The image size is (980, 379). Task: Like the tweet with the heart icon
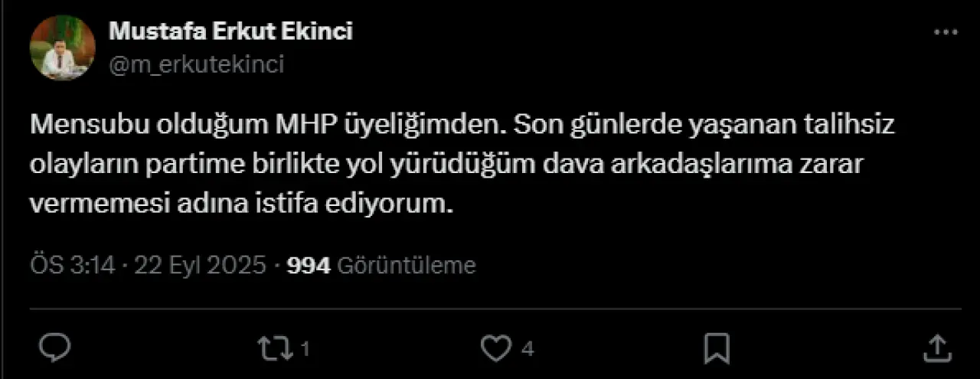point(495,348)
